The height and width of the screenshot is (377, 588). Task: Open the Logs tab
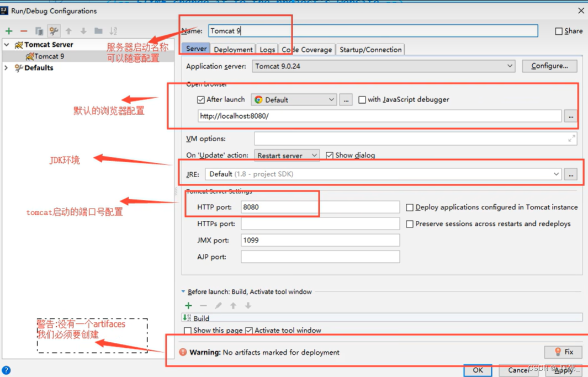coord(267,50)
